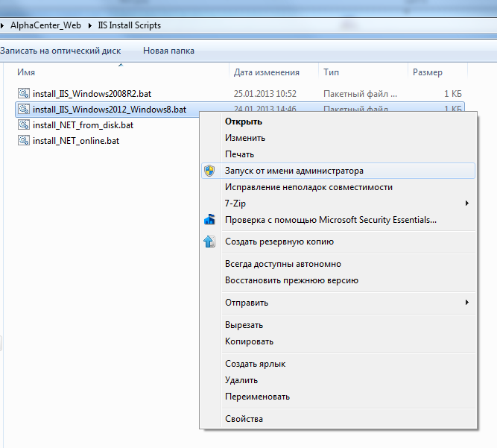The image size is (497, 448).
Task: Click IIS Install Scripts breadcrumb segment
Action: point(130,25)
